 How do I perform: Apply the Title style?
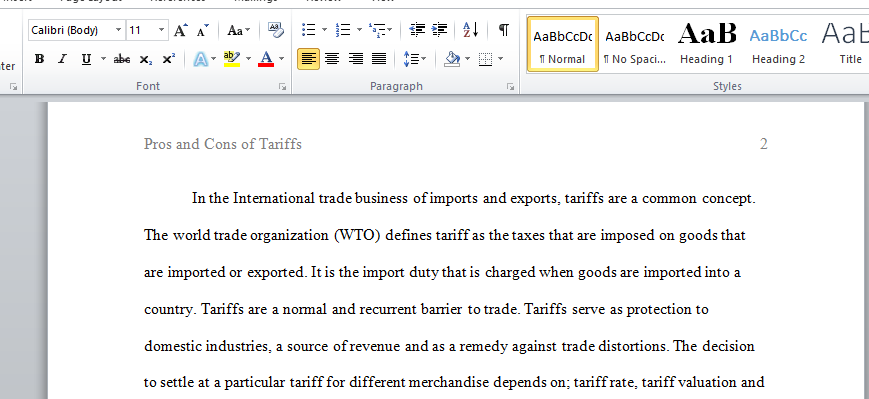pyautogui.click(x=844, y=44)
